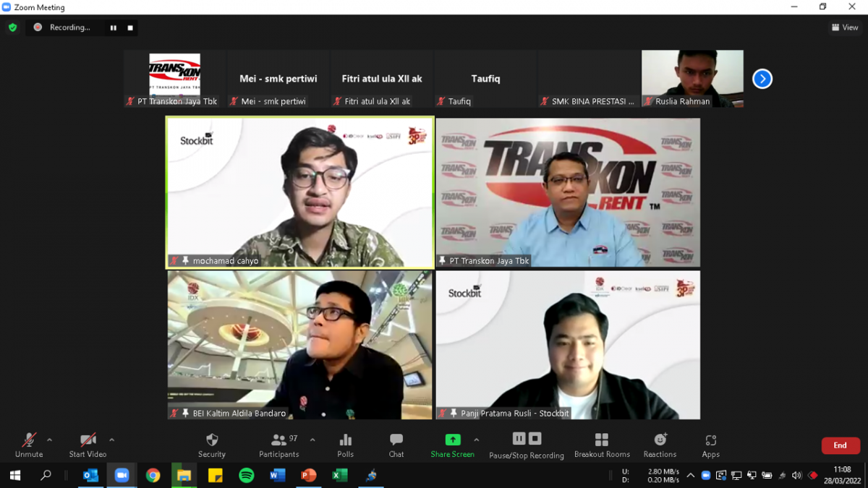Open File Explorer from taskbar
This screenshot has height=488, width=868.
click(x=184, y=475)
